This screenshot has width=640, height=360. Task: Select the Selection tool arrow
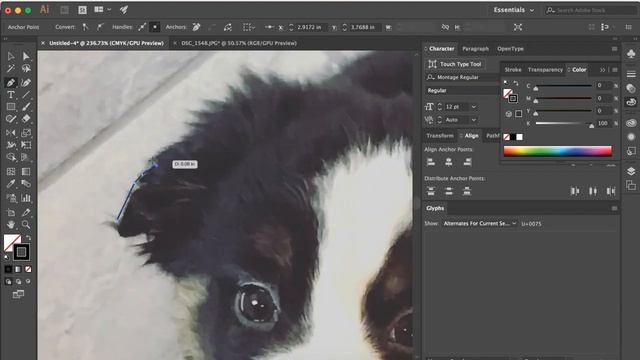click(11, 56)
